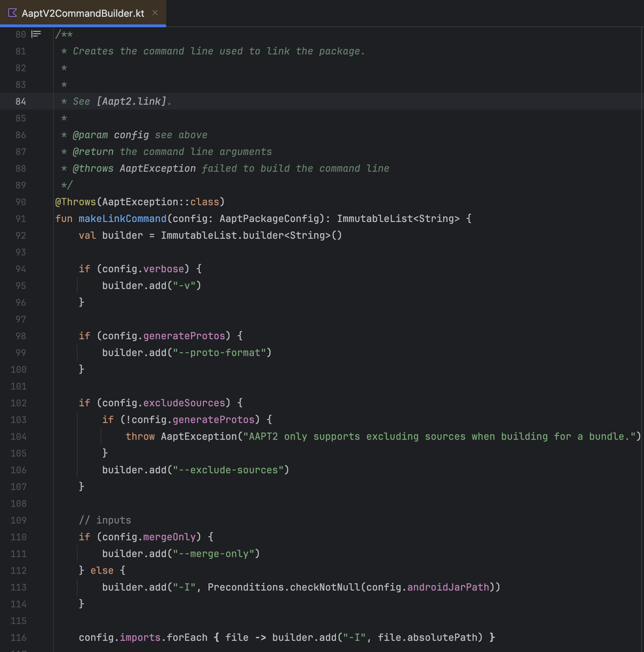Click the mergeOnly property
The width and height of the screenshot is (644, 652).
(x=169, y=537)
